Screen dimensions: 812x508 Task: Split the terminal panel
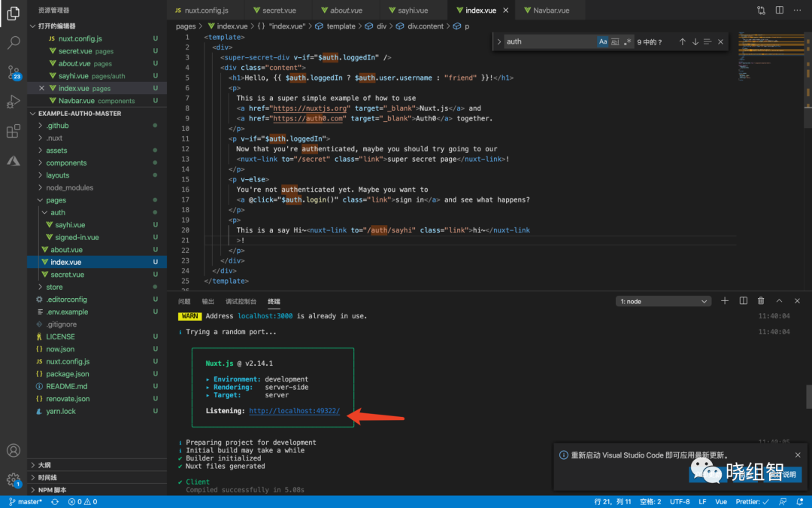(x=743, y=301)
